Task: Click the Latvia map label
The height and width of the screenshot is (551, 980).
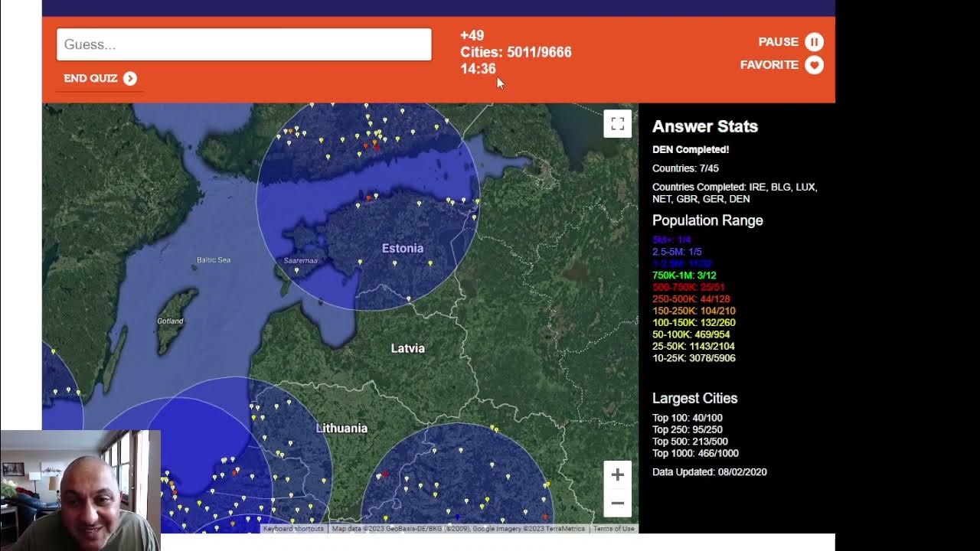Action: [407, 348]
